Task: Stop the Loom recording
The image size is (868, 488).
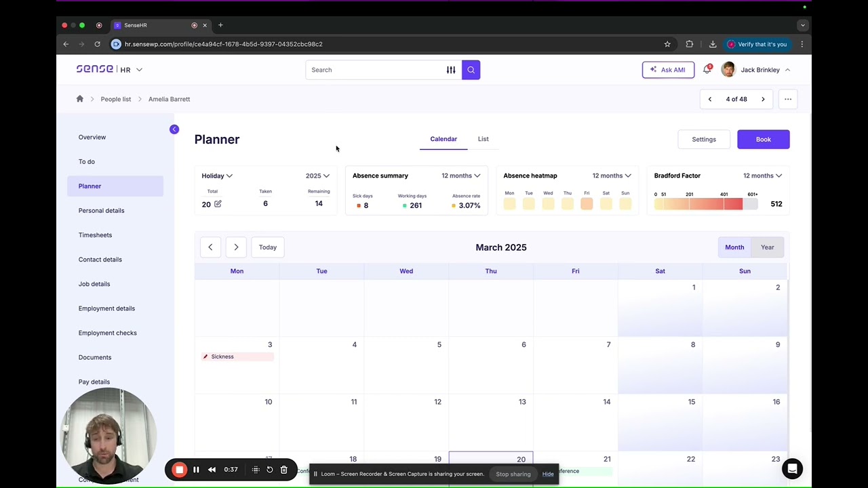Action: tap(179, 470)
